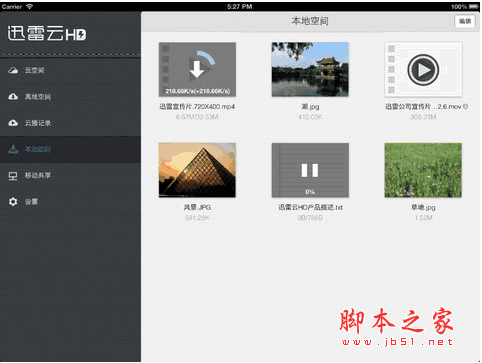Click the size text 0B/788B
Image resolution: width=482 pixels, height=363 pixels.
tap(310, 218)
